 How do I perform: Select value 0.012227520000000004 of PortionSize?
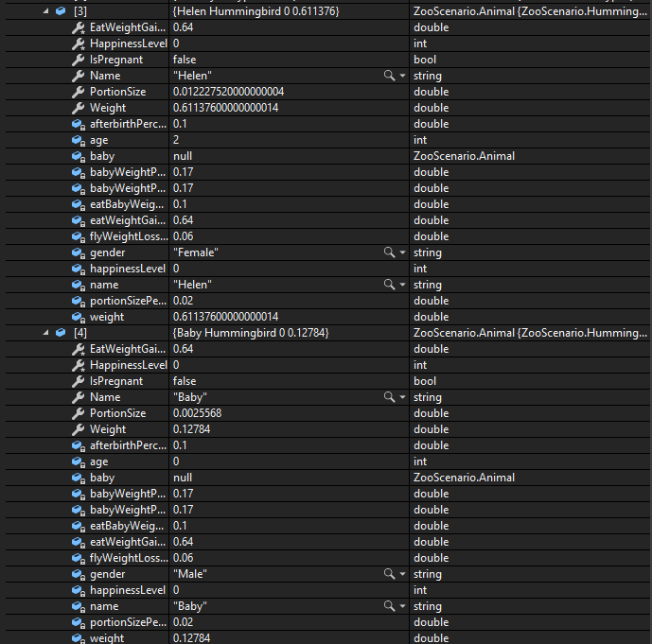(x=228, y=92)
